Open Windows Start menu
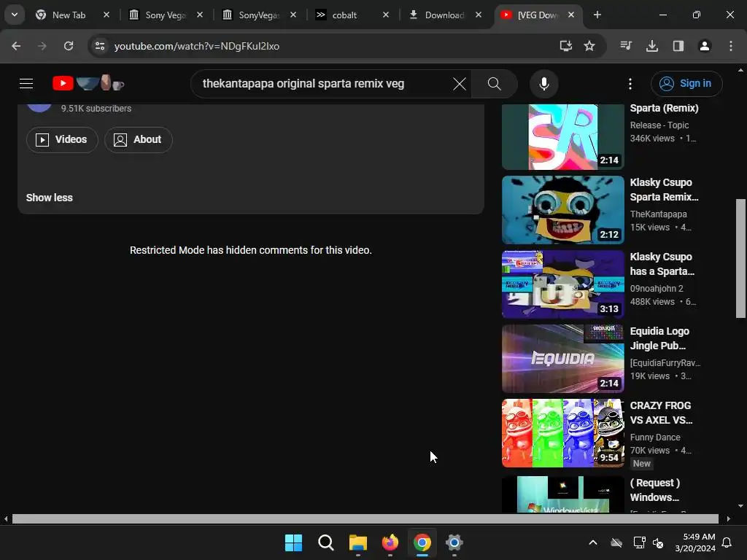Screen dimensions: 747x560 pos(293,542)
